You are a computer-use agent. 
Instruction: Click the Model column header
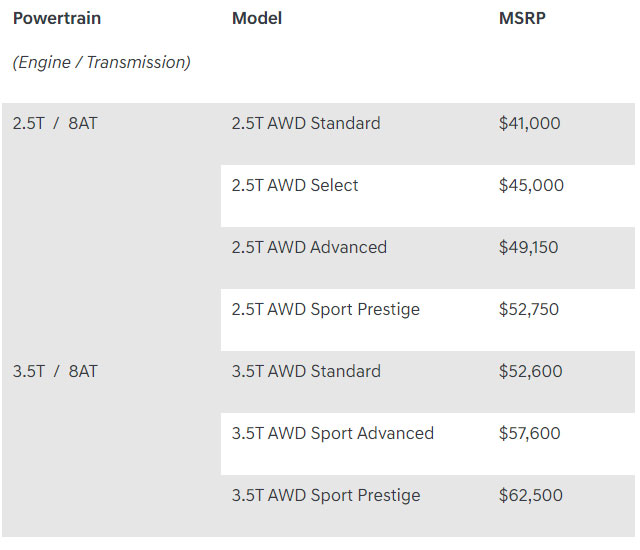[x=257, y=18]
